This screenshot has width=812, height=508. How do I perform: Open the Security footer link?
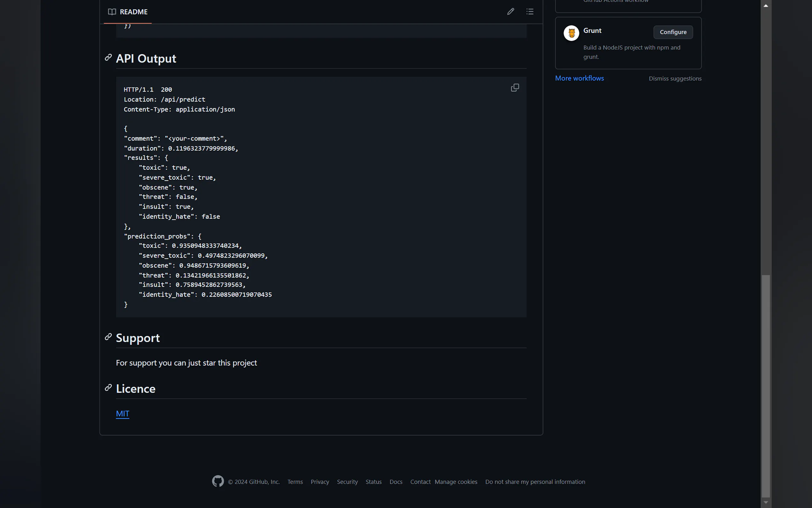pos(347,482)
